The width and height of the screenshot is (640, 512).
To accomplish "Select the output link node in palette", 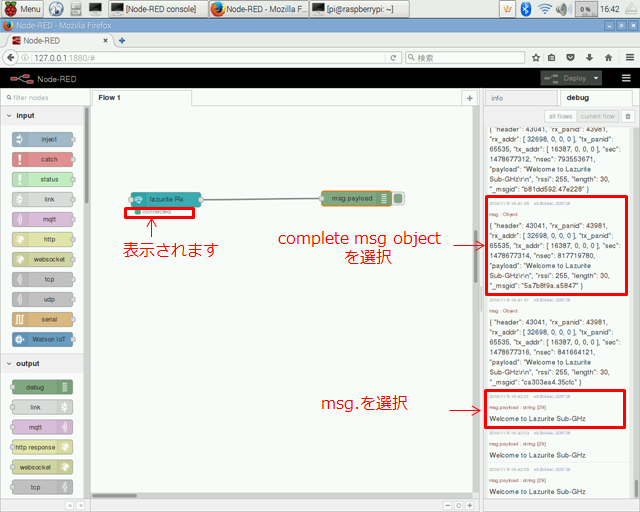I will [42, 407].
